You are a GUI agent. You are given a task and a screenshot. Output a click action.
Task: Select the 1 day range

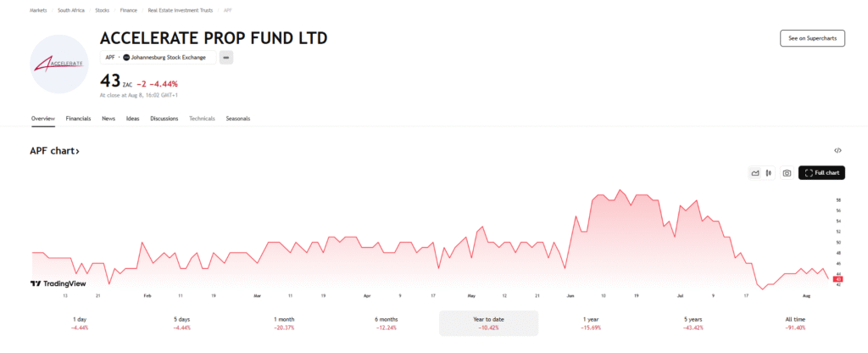81,322
